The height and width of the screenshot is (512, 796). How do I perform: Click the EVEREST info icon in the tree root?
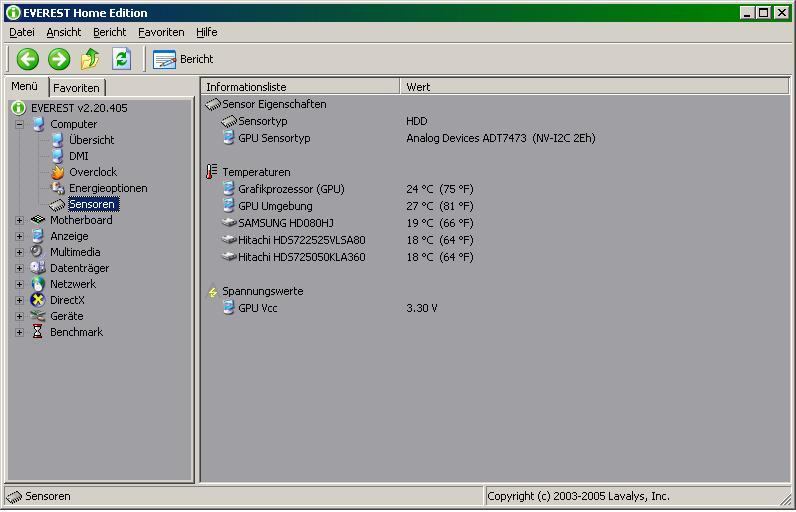click(18, 108)
